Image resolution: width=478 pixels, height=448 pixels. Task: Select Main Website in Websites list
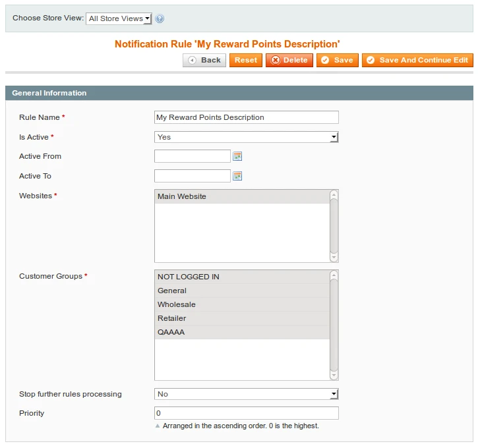click(241, 196)
